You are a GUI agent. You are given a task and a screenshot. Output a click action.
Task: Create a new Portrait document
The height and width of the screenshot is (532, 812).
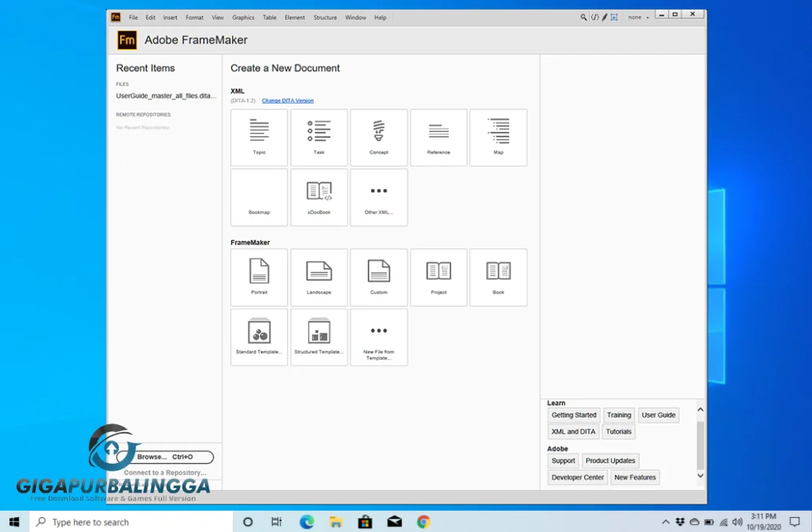[x=259, y=277]
